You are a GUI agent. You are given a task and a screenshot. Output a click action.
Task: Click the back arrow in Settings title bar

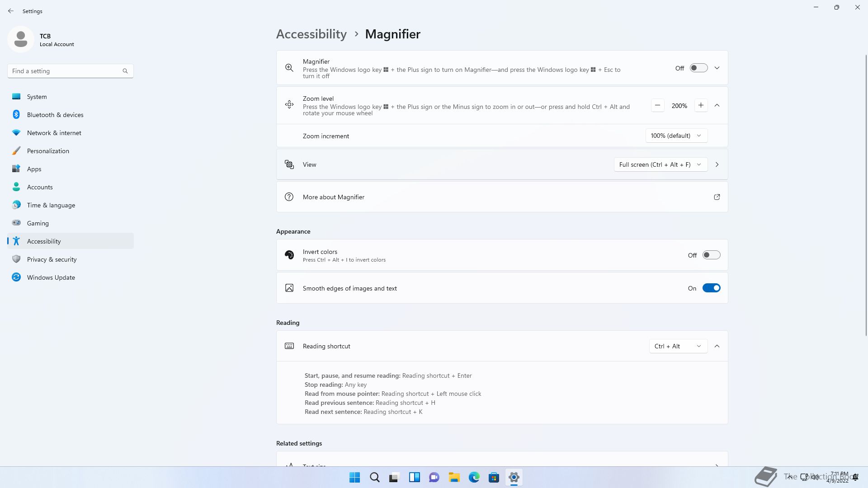11,11
